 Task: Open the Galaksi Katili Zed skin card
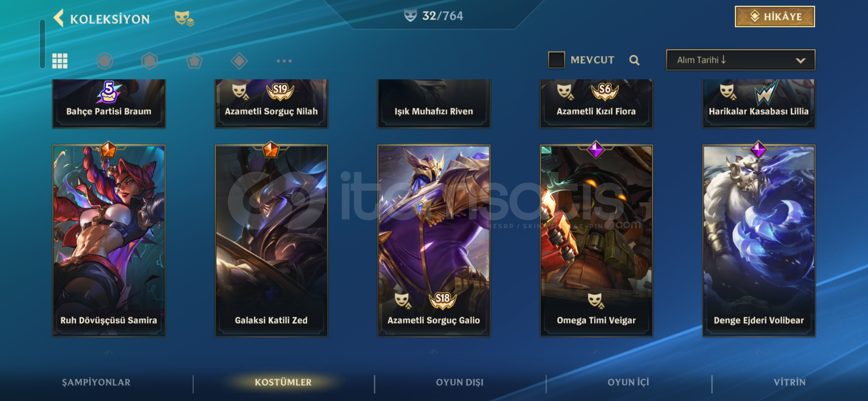pyautogui.click(x=271, y=241)
